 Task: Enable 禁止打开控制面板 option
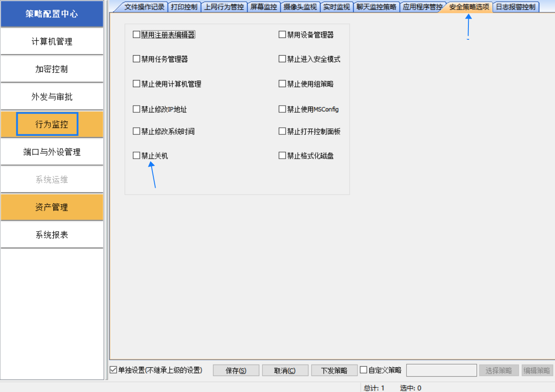281,131
